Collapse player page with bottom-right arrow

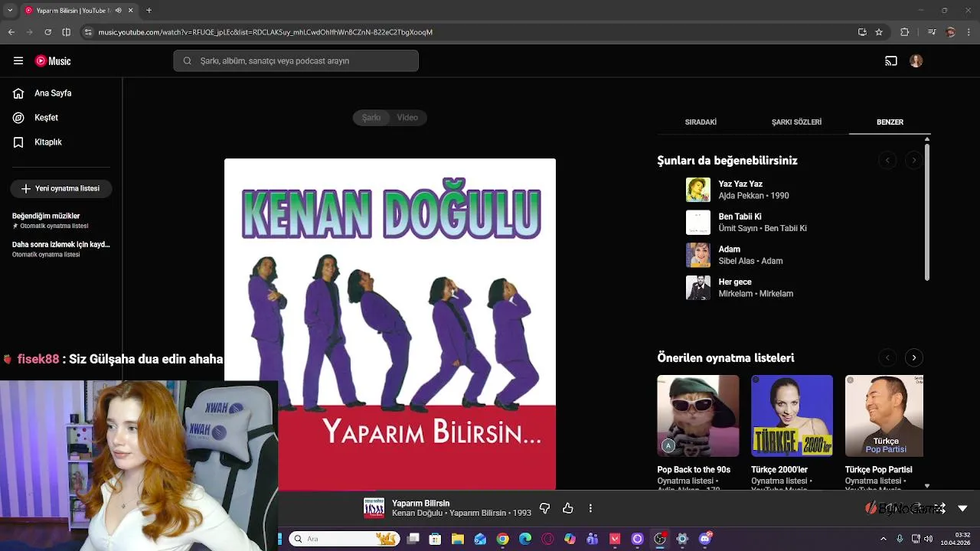(x=962, y=508)
